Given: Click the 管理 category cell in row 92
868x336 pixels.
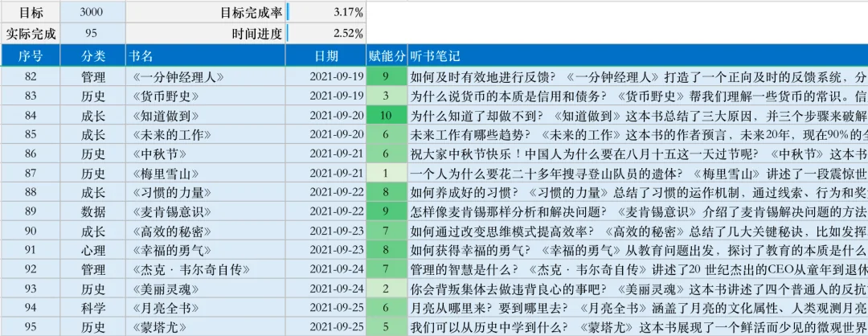Looking at the screenshot, I should pyautogui.click(x=92, y=269).
